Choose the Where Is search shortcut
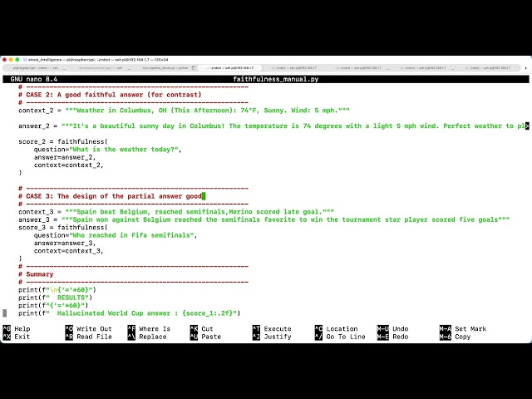 [149, 329]
